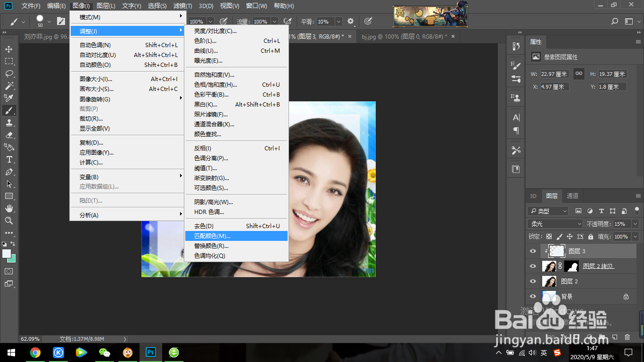644x362 pixels.
Task: Switch to the 通道 tab
Action: click(572, 196)
